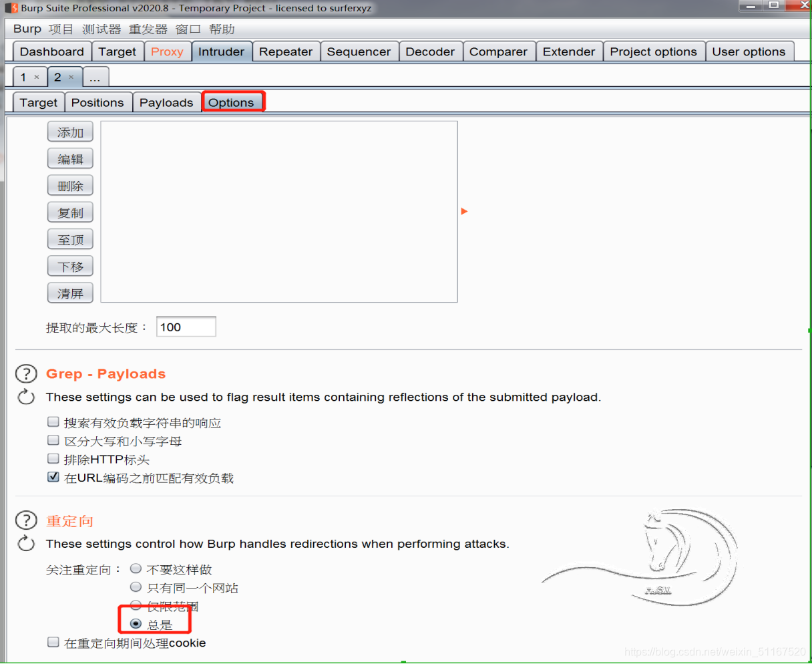Open the Repeater tab

(286, 51)
